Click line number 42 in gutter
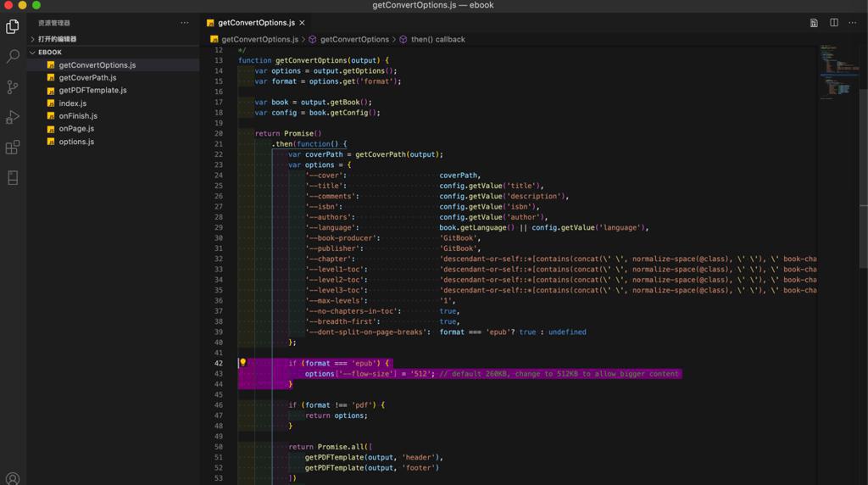The height and width of the screenshot is (485, 868). click(219, 363)
